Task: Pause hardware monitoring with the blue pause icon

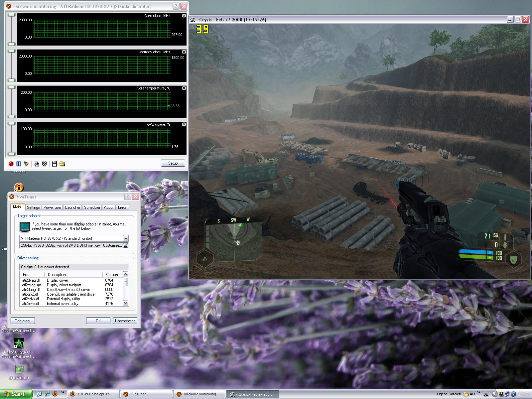Action: [x=19, y=164]
